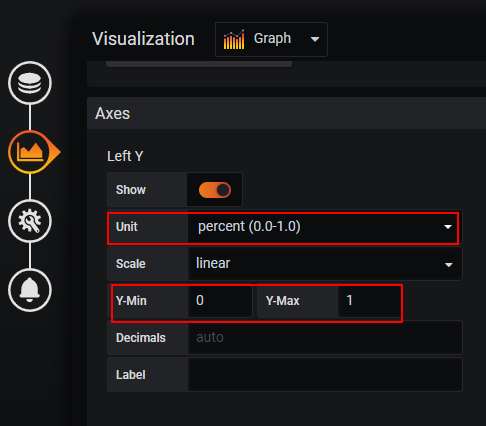486x426 pixels.
Task: Toggle the Left Y Show switch
Action: pos(215,190)
